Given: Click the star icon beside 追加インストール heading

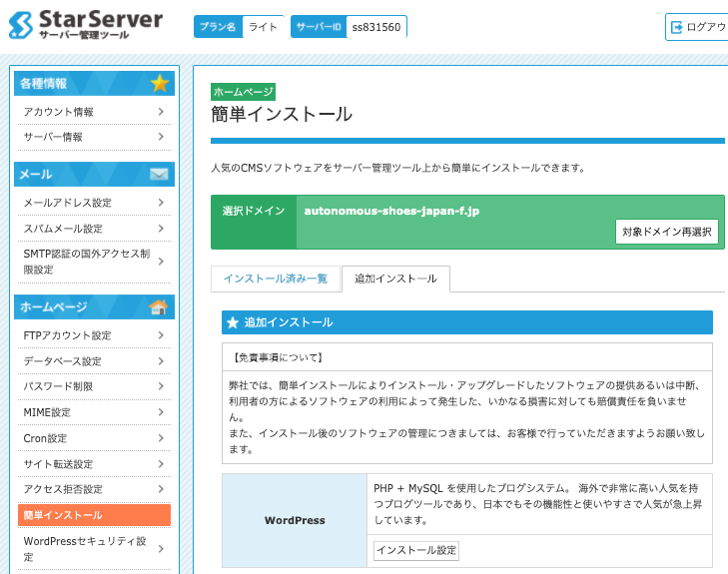Looking at the screenshot, I should (233, 322).
